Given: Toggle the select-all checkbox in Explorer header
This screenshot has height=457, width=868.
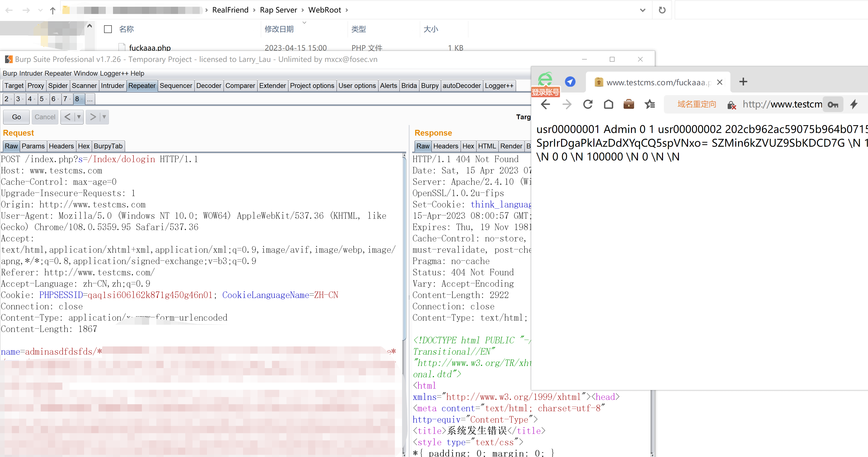Looking at the screenshot, I should click(108, 29).
